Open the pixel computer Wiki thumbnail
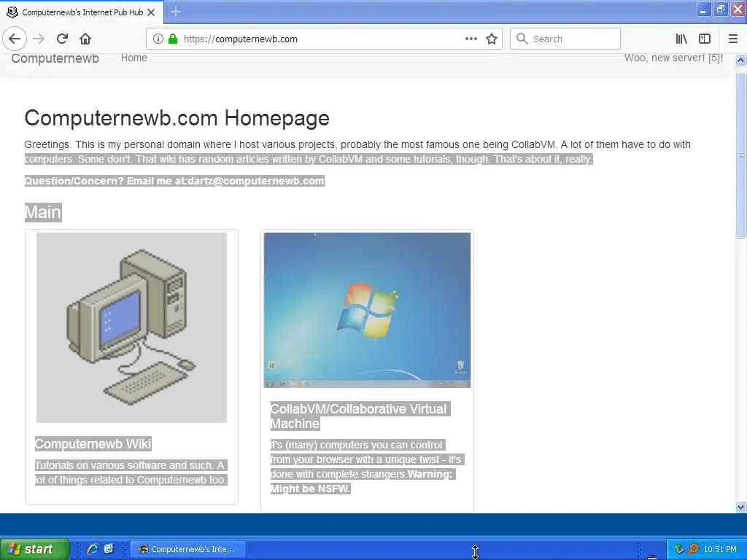This screenshot has width=747, height=560. click(x=131, y=327)
